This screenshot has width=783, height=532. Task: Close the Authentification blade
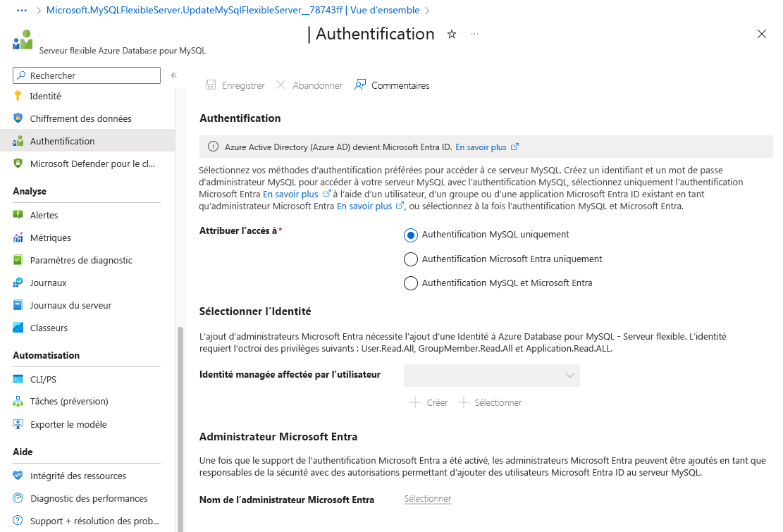pos(762,34)
